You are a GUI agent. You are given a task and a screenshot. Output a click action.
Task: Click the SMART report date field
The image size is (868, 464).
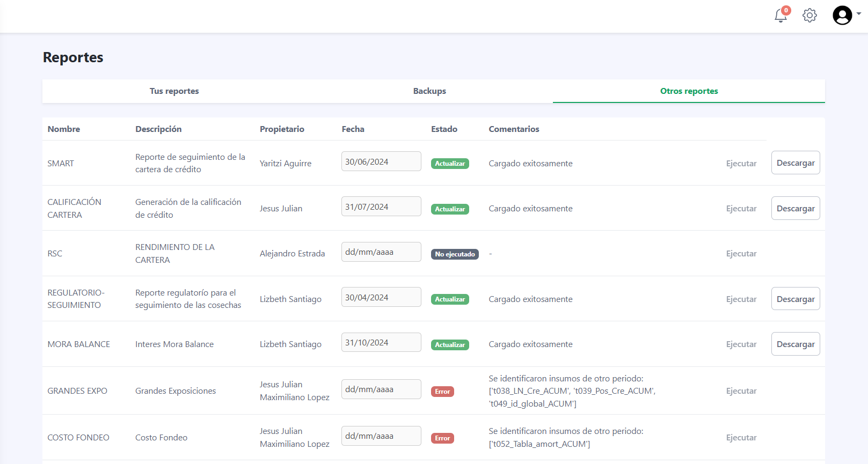pos(381,161)
